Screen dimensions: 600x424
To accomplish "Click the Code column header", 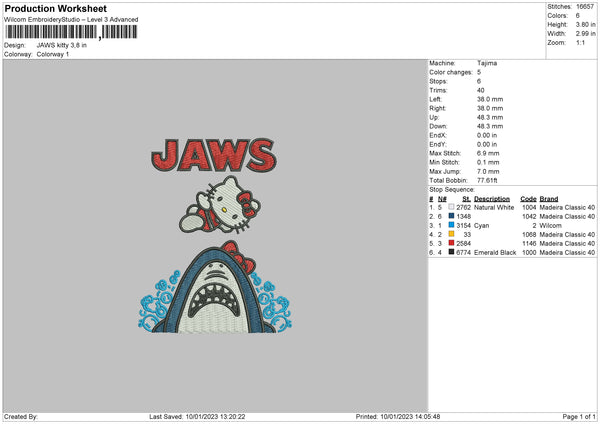I will (x=528, y=199).
